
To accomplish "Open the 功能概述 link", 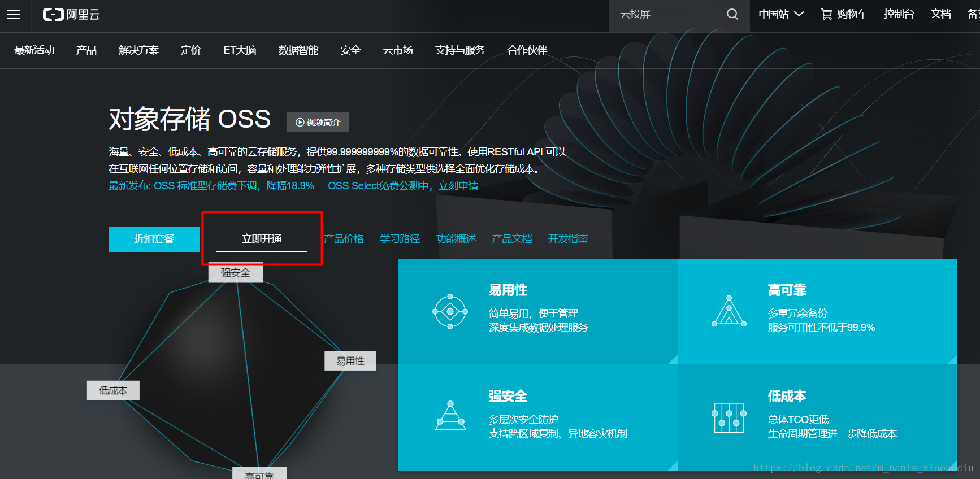I will pos(456,239).
